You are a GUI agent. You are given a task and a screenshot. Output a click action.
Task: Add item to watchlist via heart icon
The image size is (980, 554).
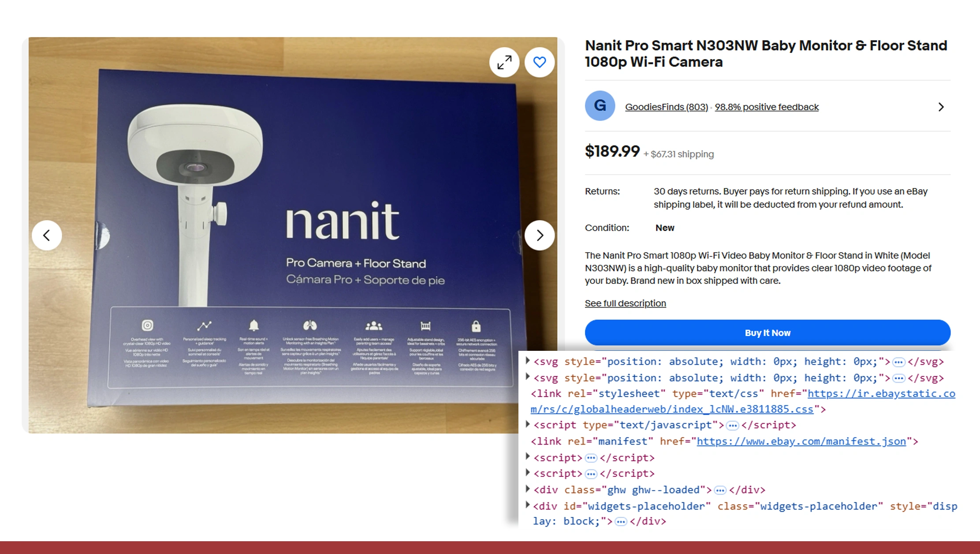(x=540, y=62)
